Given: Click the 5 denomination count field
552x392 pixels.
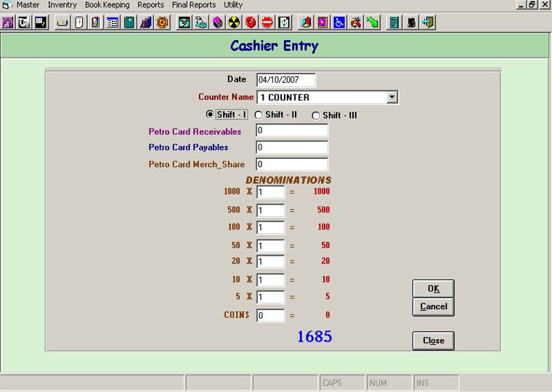Looking at the screenshot, I should click(x=270, y=297).
